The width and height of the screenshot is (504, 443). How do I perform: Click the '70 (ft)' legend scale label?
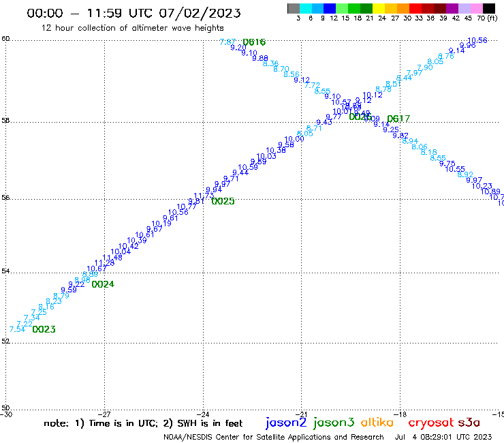[x=487, y=18]
